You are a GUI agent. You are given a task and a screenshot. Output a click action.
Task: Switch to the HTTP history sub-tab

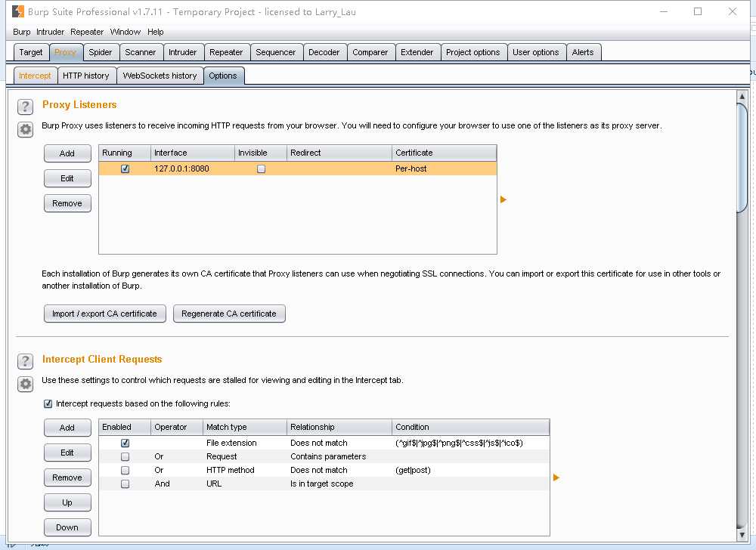[86, 76]
